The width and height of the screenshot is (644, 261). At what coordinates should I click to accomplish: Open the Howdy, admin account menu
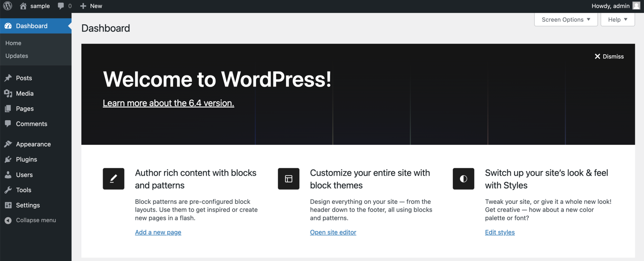point(610,6)
